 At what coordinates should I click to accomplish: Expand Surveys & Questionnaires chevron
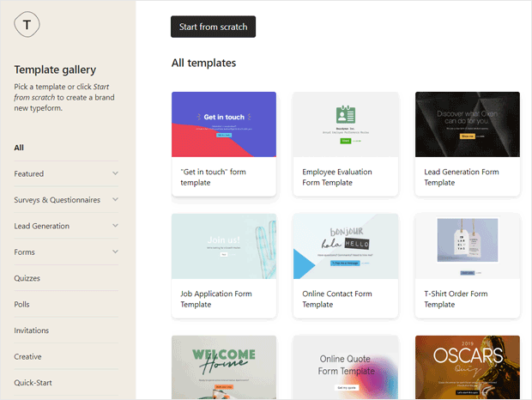click(x=115, y=199)
